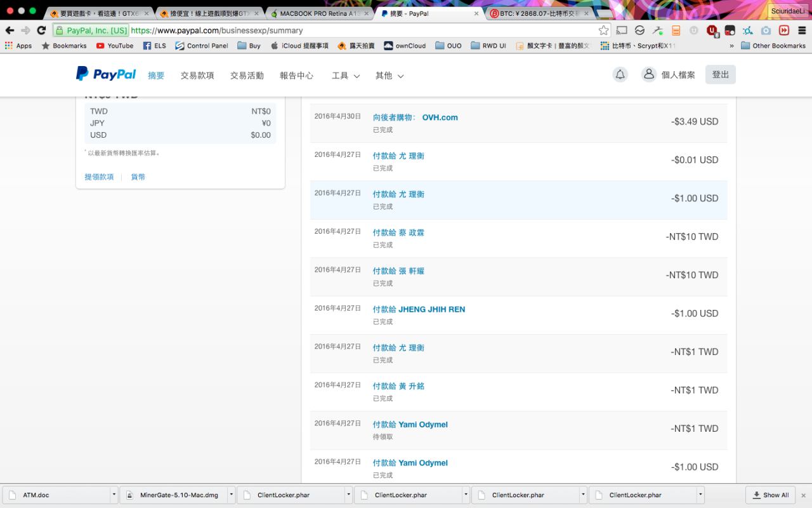Click the camera screenshot extension icon
Screen dimensions: 812x508
[766, 30]
